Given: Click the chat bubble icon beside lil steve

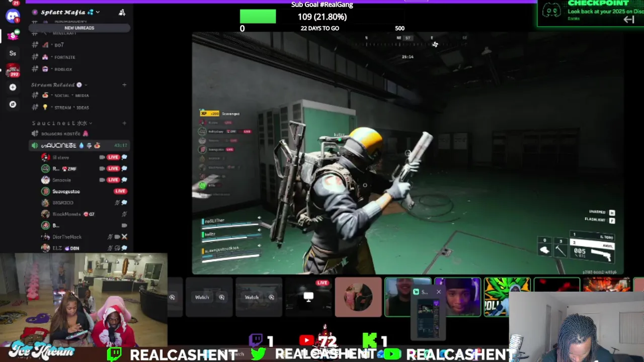Looking at the screenshot, I should coord(124,157).
